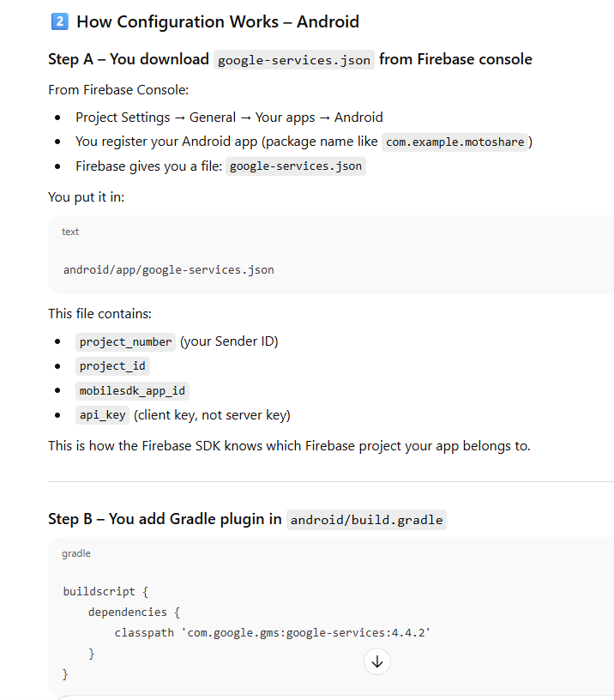
Task: Click the 'buildscript {' line in code block
Action: pyautogui.click(x=106, y=592)
